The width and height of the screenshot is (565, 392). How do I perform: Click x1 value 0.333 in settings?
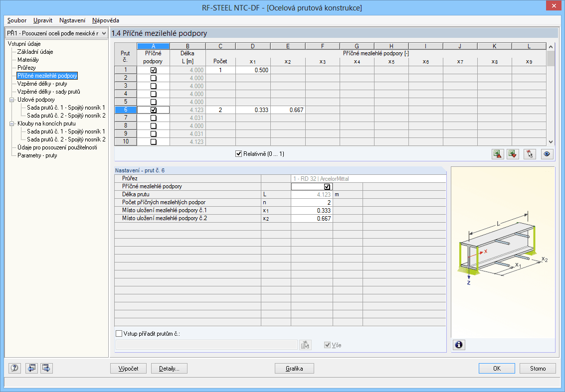click(312, 210)
